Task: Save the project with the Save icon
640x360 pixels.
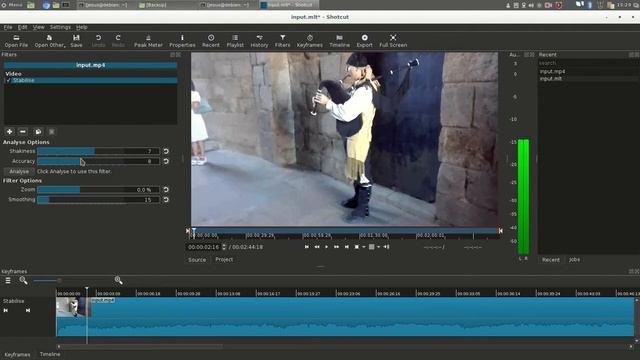Action: (x=76, y=41)
